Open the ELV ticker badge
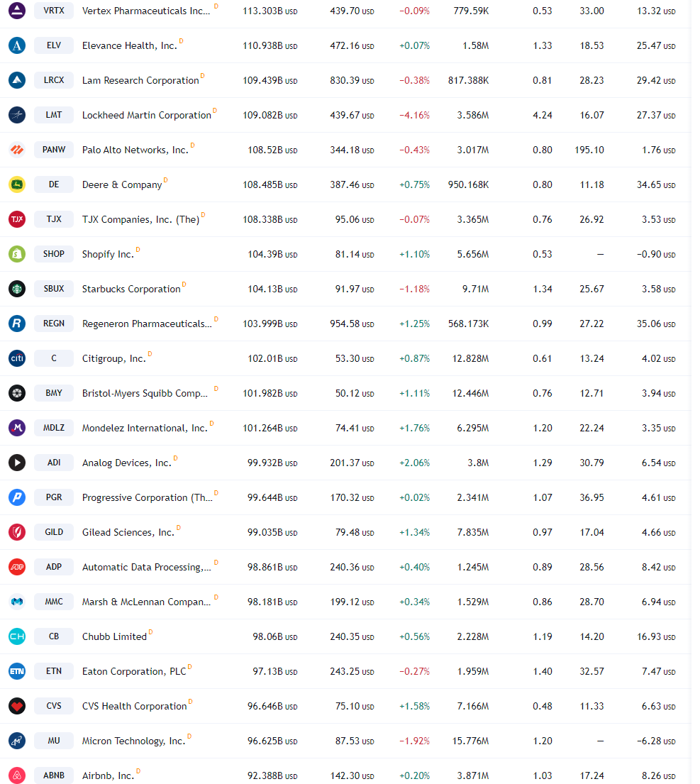 (x=54, y=45)
